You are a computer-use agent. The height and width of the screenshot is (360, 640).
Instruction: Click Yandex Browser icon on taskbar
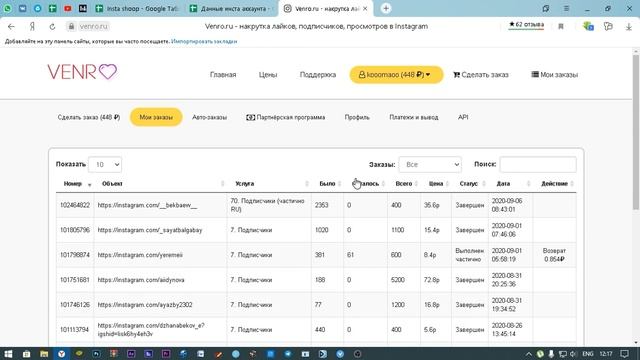tap(61, 354)
